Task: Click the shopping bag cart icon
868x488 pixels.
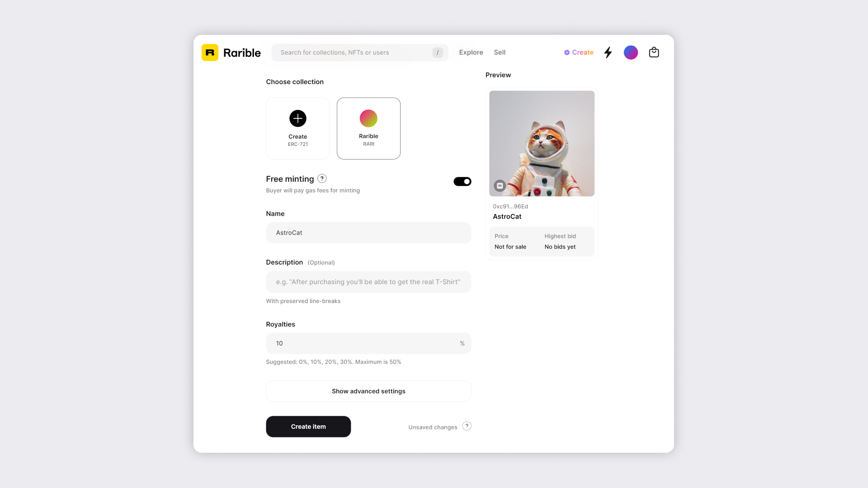Action: click(654, 52)
